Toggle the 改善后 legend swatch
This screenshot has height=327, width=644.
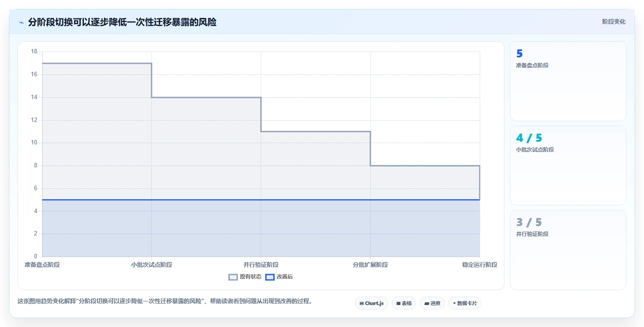tap(270, 277)
